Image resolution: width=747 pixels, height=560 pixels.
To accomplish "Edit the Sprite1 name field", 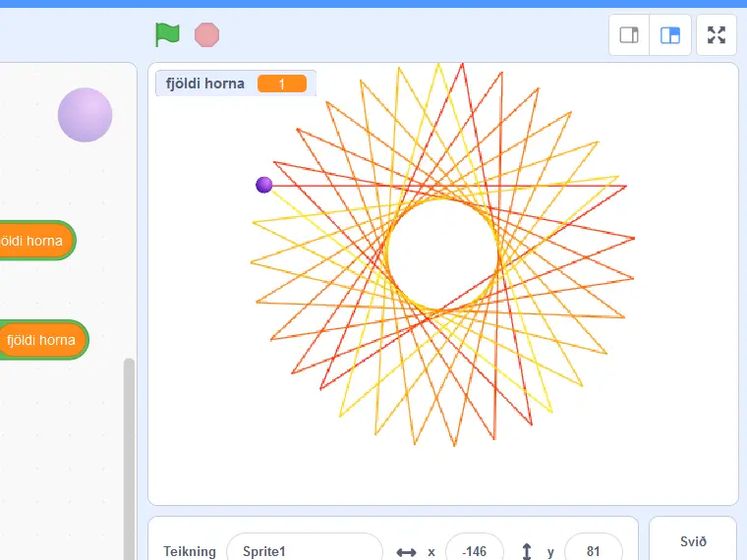I will 305,551.
